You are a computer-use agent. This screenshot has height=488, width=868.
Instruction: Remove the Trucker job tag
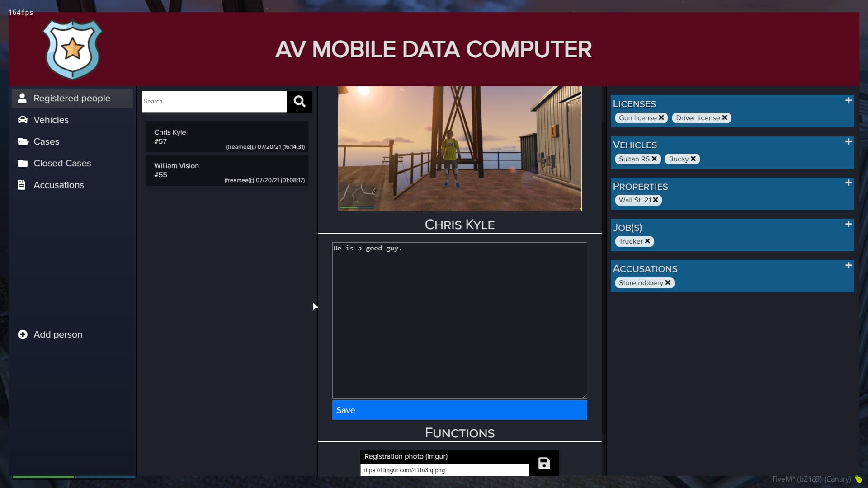(647, 241)
